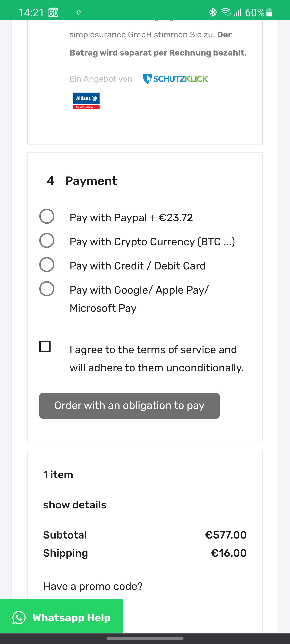This screenshot has width=290, height=644.
Task: Select Google/Apple/Microsoft Pay radio button
Action: 47,289
